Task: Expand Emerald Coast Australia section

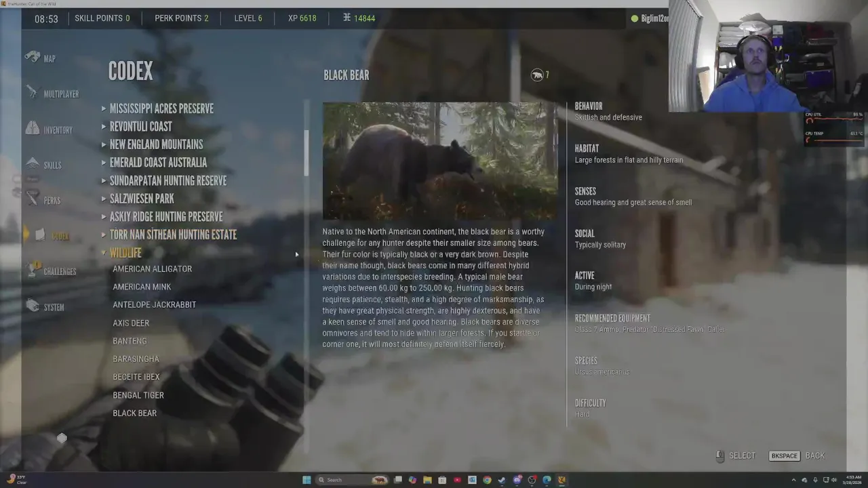Action: [154, 163]
